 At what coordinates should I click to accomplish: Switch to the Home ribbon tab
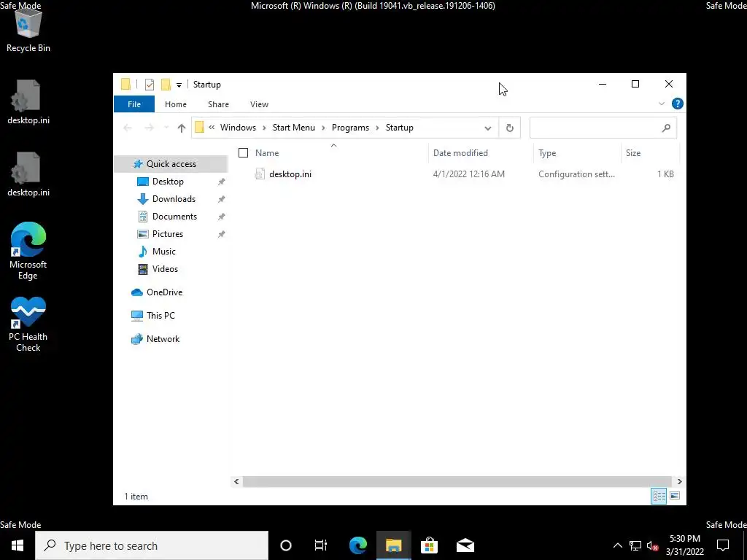click(175, 104)
